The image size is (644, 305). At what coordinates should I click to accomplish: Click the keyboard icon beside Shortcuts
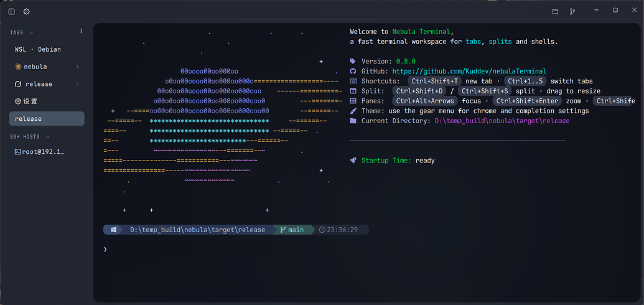tap(353, 81)
